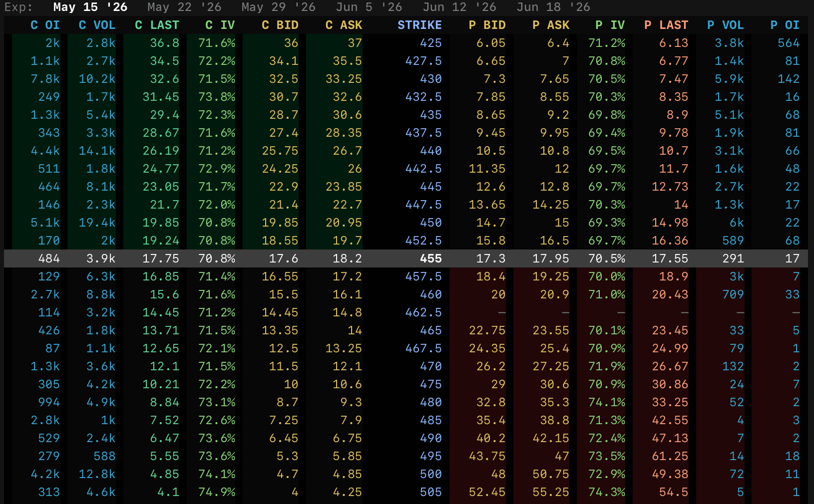This screenshot has width=814, height=504.
Task: Switch to May 22 '26 expiration
Action: click(184, 7)
